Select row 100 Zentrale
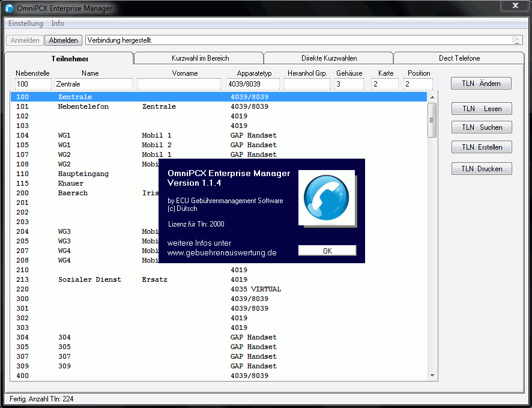 [x=219, y=97]
